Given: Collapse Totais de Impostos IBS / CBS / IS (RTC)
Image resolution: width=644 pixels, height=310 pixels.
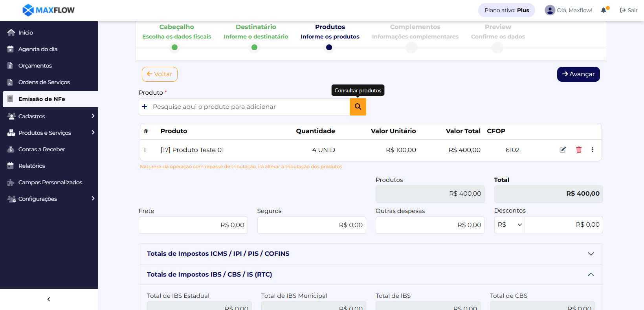Looking at the screenshot, I should 371,275.
